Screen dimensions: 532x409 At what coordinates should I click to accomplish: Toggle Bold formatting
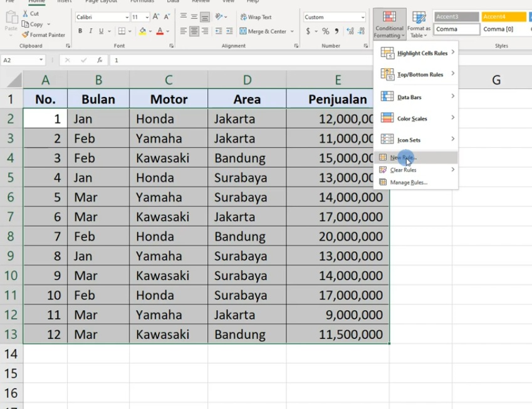tap(80, 31)
